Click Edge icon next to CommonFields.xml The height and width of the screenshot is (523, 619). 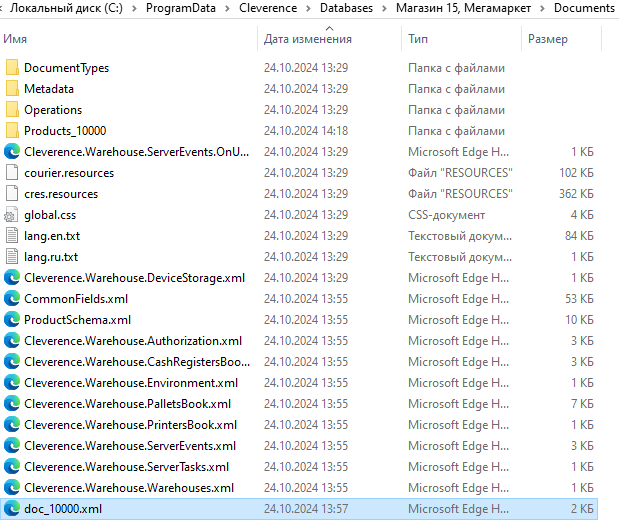pos(12,298)
